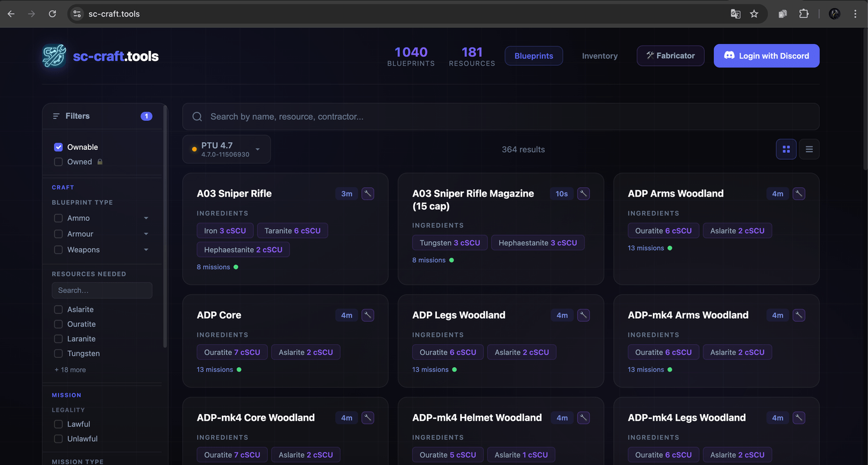Switch to the Inventory tab
Viewport: 868px width, 465px height.
599,55
